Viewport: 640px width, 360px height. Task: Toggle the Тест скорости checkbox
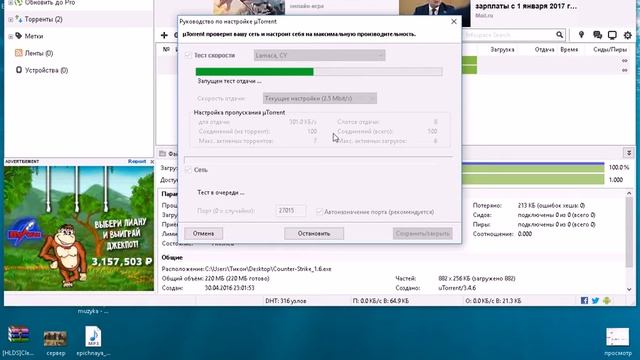tap(188, 55)
